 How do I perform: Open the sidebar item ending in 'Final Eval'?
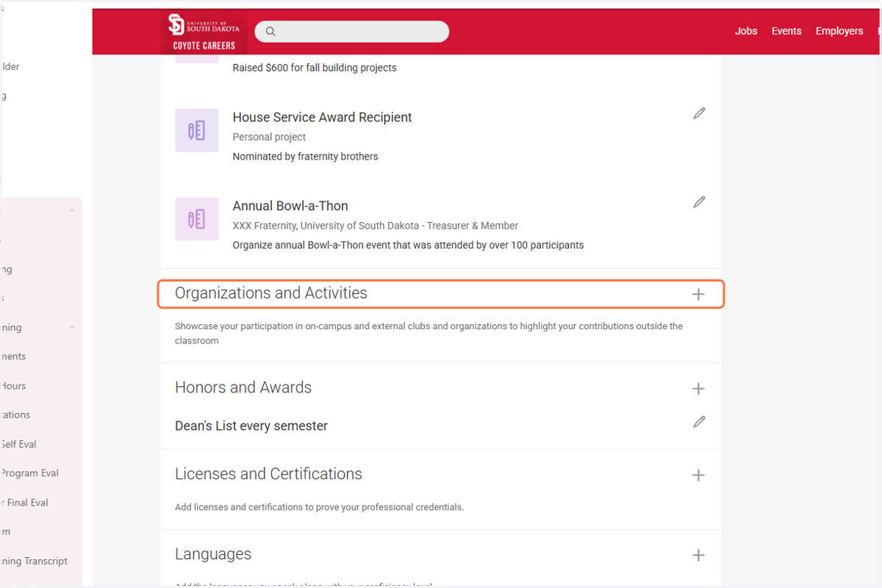click(x=24, y=503)
